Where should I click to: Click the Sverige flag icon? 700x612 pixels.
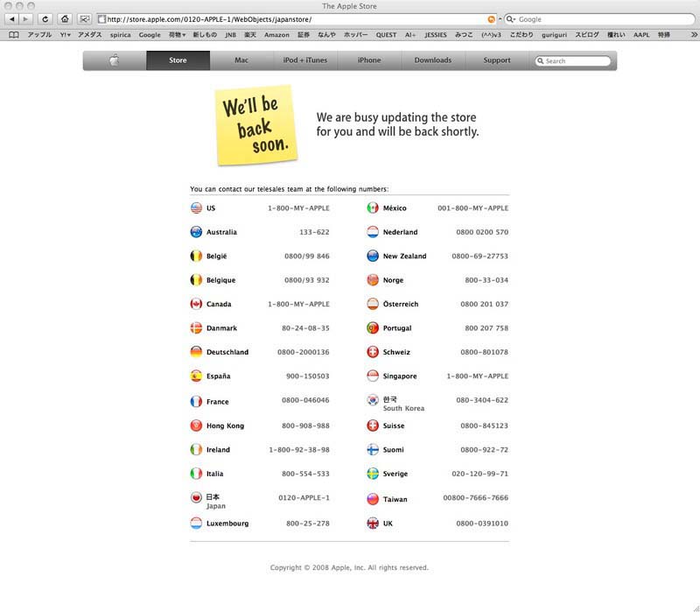pos(373,474)
